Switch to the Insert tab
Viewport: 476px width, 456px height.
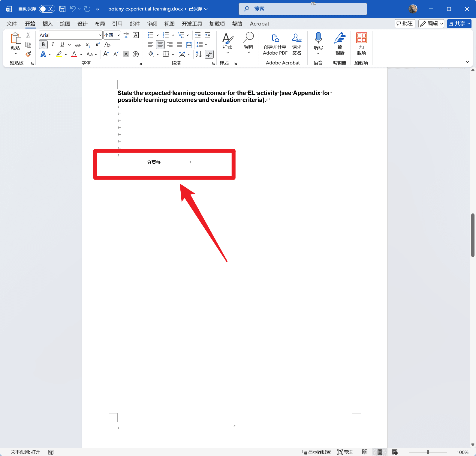coord(47,24)
